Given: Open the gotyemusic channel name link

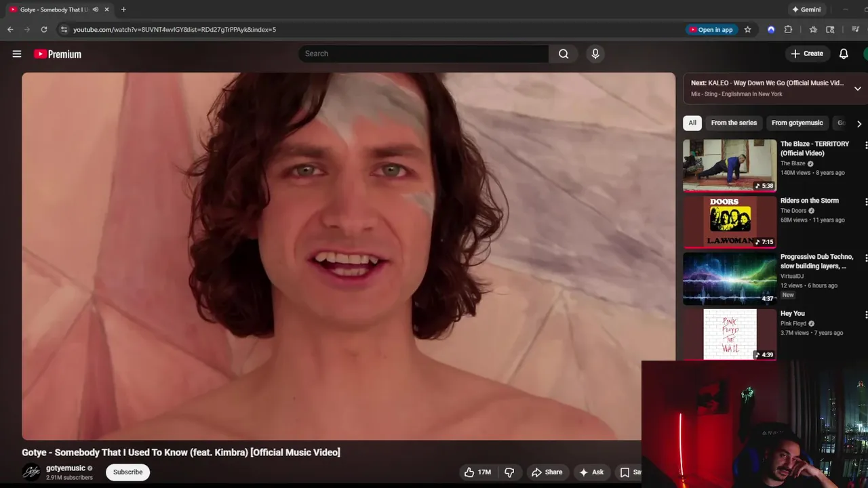Looking at the screenshot, I should (x=66, y=468).
